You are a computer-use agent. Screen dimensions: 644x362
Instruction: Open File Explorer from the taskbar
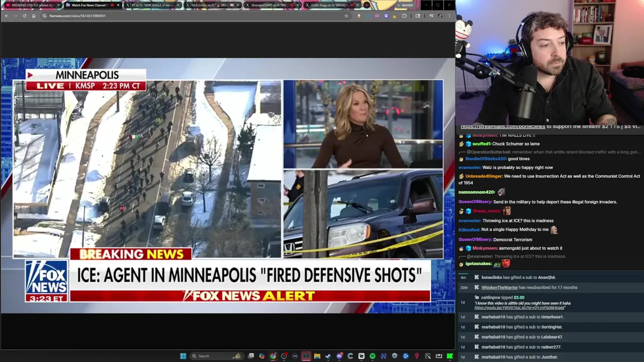click(317, 356)
